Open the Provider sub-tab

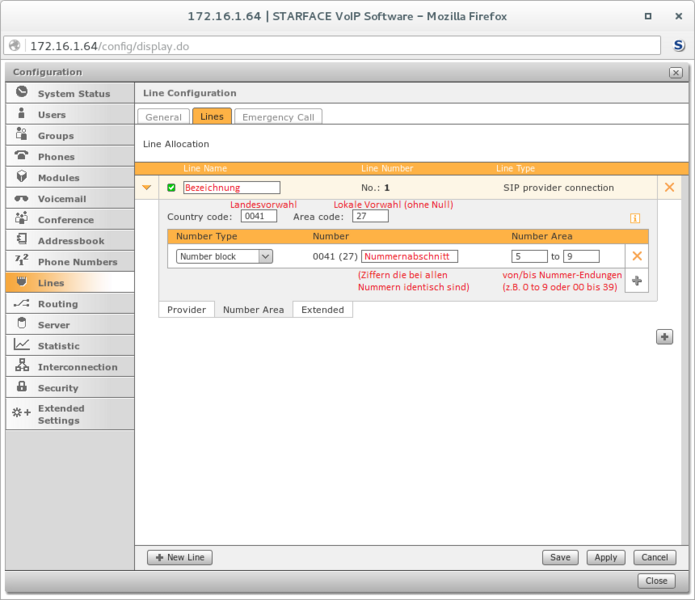pyautogui.click(x=187, y=310)
